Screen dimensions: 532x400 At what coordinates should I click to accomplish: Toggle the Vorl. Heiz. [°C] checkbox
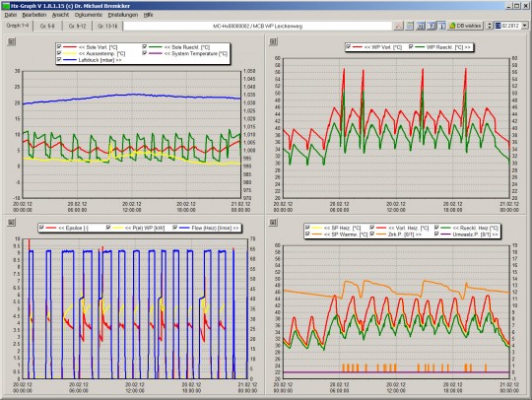pyautogui.click(x=372, y=228)
